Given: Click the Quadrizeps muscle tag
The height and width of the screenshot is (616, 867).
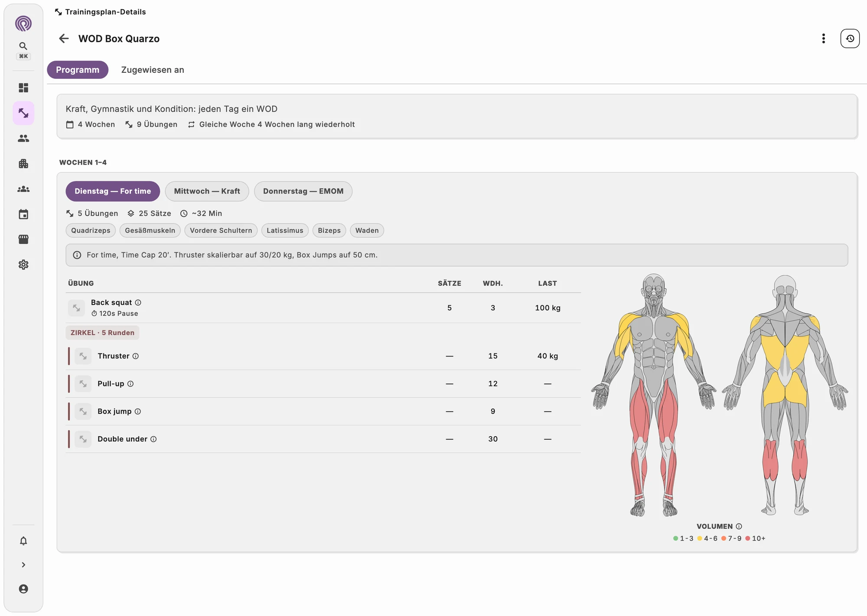Looking at the screenshot, I should point(91,230).
